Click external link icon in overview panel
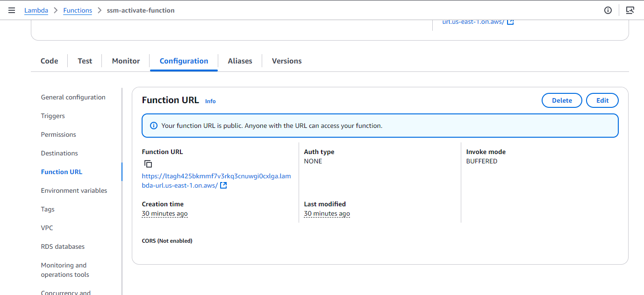Screen dimensions: 644x295 (510, 22)
